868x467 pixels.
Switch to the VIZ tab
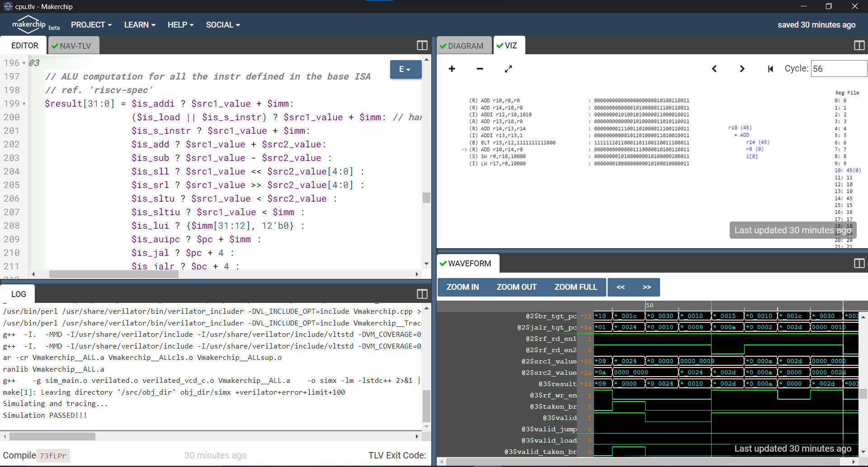click(x=509, y=46)
